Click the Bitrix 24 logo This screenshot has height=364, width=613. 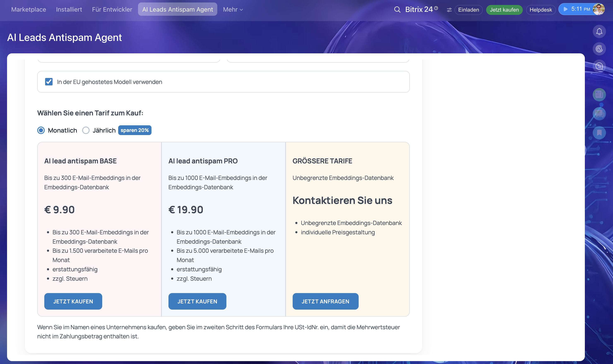tap(419, 9)
